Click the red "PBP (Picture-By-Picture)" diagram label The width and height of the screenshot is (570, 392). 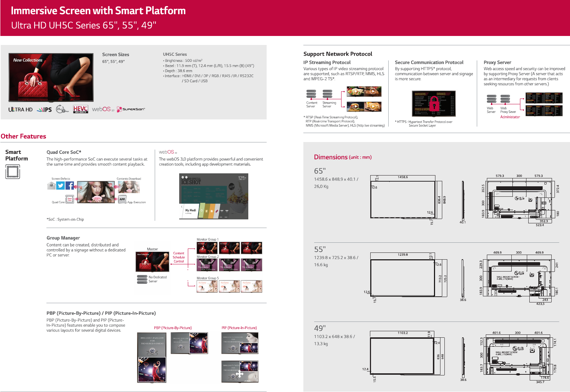coord(173,328)
